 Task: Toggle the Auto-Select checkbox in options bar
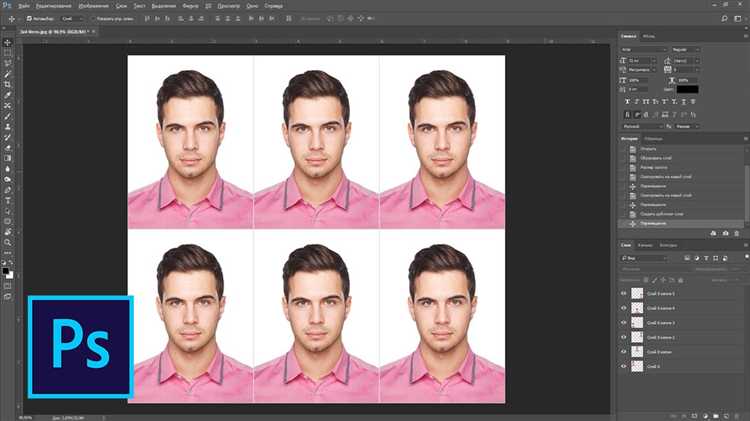click(x=29, y=19)
